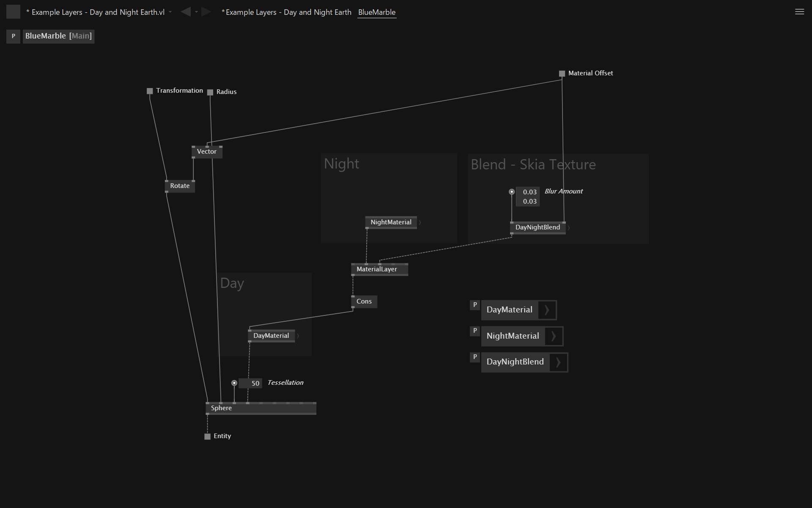Screen dimensions: 812x508
Task: Click the P icon next to DayNightBlend definition
Action: (475, 357)
